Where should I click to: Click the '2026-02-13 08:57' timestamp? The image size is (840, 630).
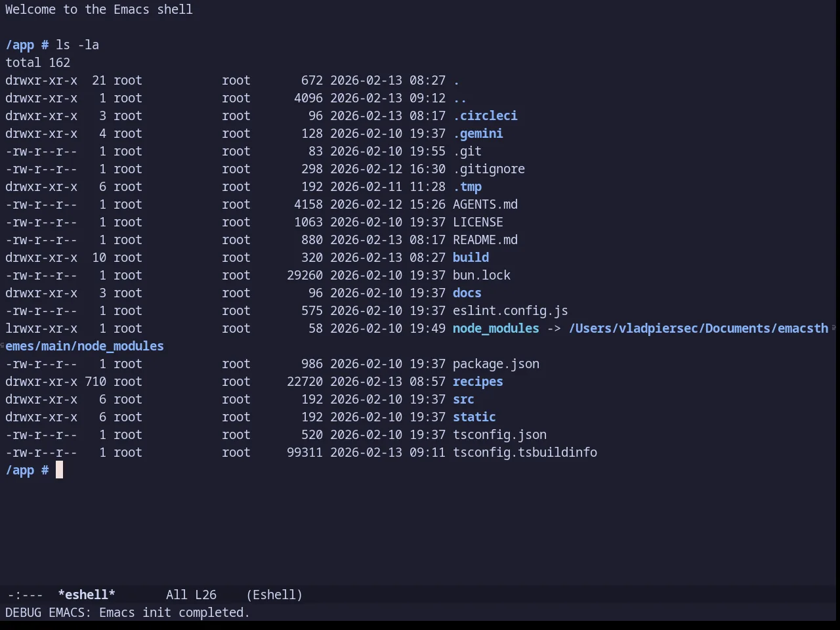tap(388, 381)
